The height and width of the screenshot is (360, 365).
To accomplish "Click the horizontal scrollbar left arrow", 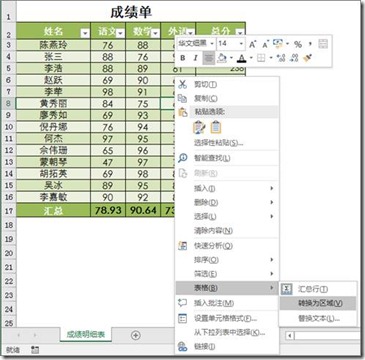I will (x=290, y=336).
